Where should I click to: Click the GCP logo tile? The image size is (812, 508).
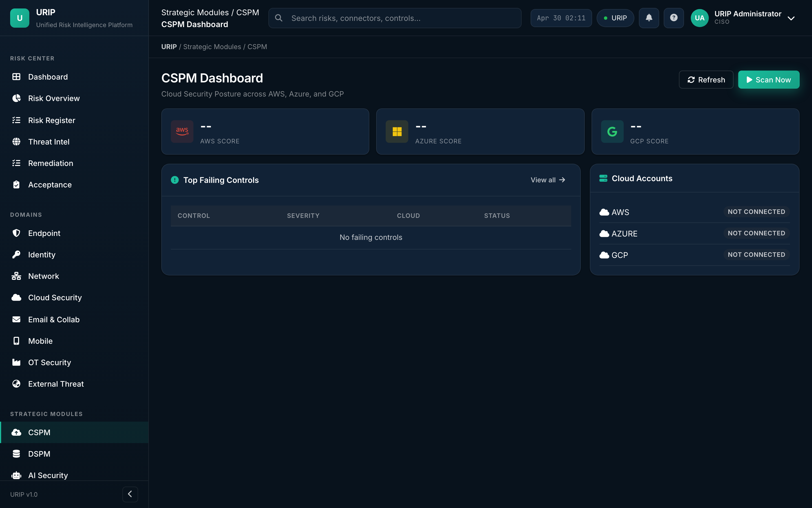(x=612, y=131)
